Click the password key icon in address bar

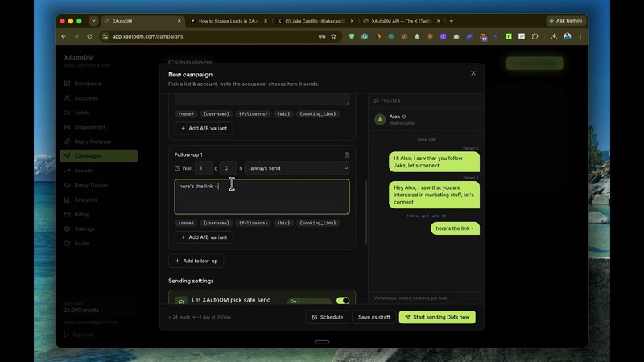click(x=322, y=36)
